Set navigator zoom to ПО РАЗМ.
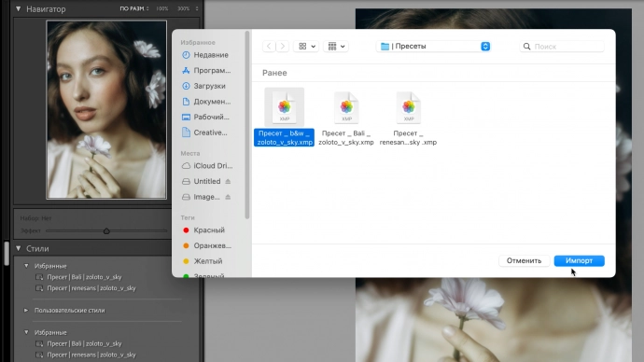Image resolution: width=644 pixels, height=362 pixels. [132, 8]
